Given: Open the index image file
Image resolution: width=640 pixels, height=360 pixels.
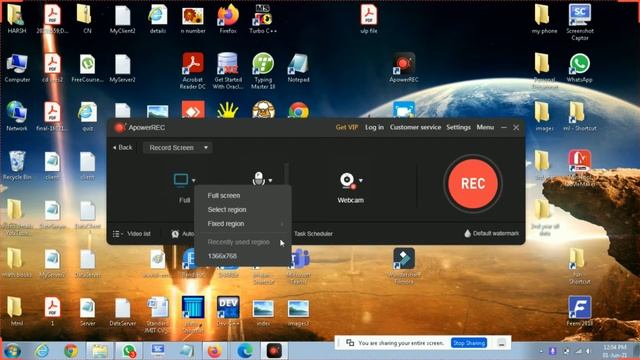Looking at the screenshot, I should [x=263, y=313].
